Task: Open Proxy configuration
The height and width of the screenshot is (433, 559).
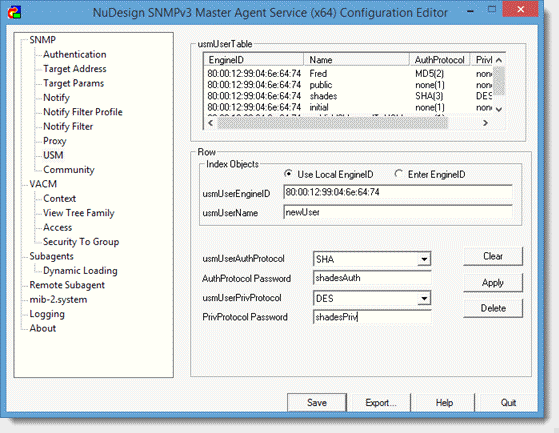Action: tap(55, 141)
